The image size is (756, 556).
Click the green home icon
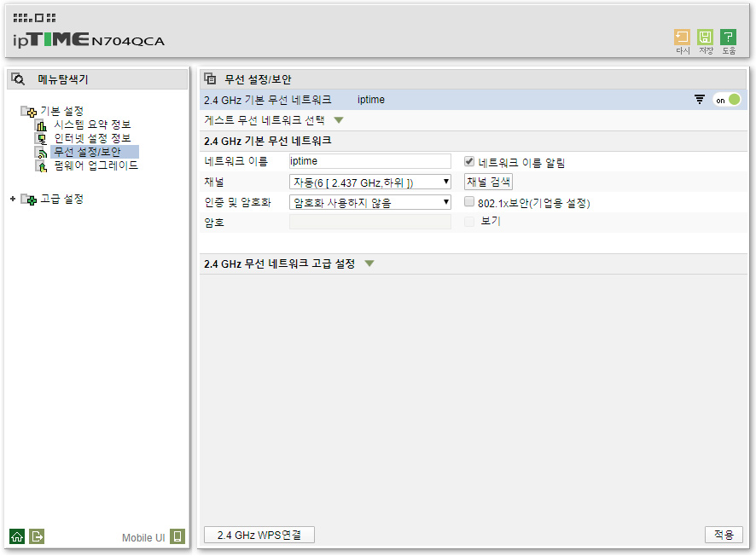[17, 536]
